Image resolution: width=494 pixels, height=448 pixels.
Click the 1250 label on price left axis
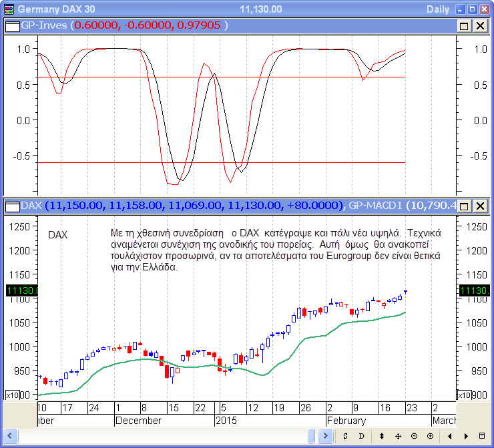pos(19,227)
